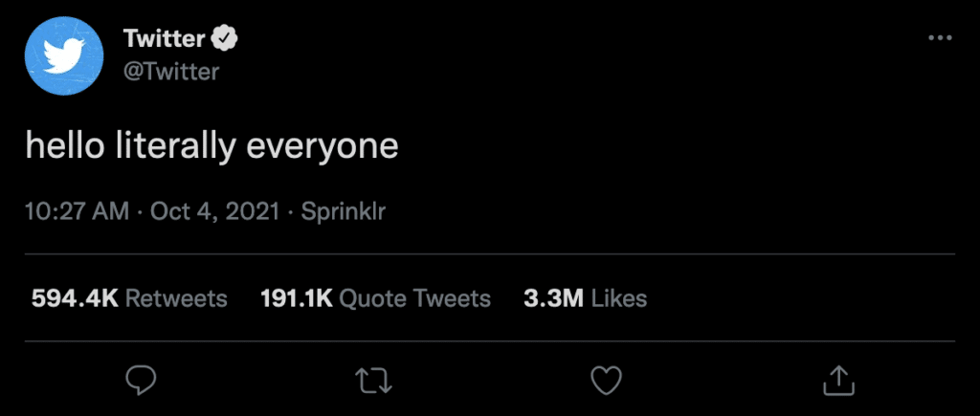Viewport: 980px width, 416px height.
Task: Open the Quote Tweets list
Action: (x=414, y=298)
